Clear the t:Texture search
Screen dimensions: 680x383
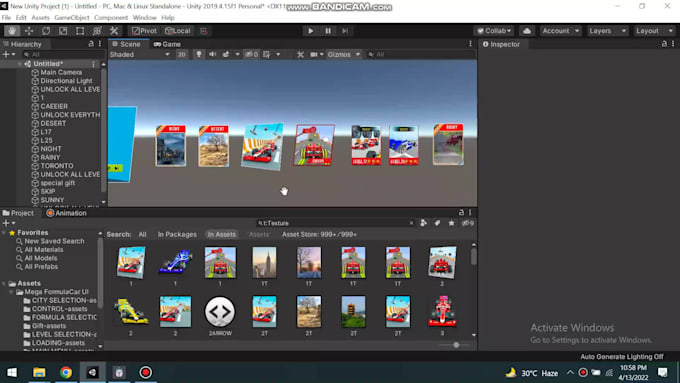(411, 223)
